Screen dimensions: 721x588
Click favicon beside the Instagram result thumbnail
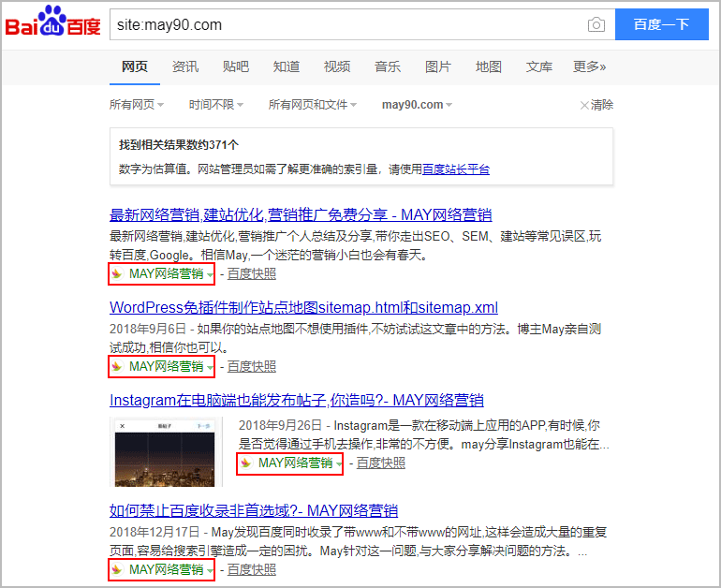coord(246,463)
